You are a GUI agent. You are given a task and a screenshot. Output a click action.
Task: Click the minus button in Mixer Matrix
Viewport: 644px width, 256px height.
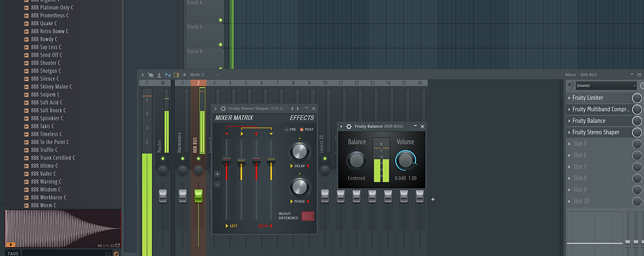click(218, 184)
